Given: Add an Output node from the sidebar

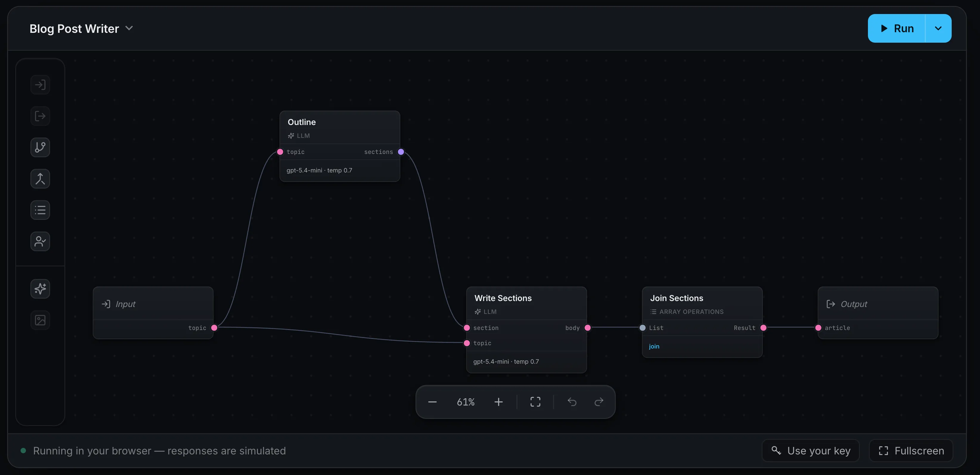Looking at the screenshot, I should [x=40, y=116].
